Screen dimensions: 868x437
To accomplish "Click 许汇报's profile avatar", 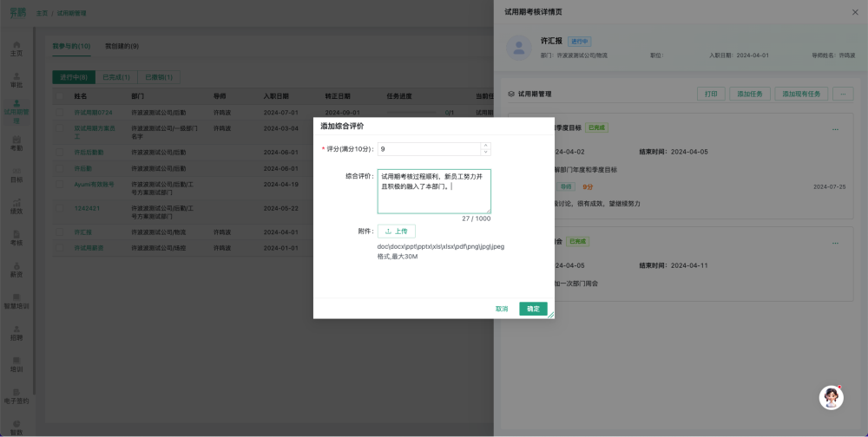I will pos(518,48).
